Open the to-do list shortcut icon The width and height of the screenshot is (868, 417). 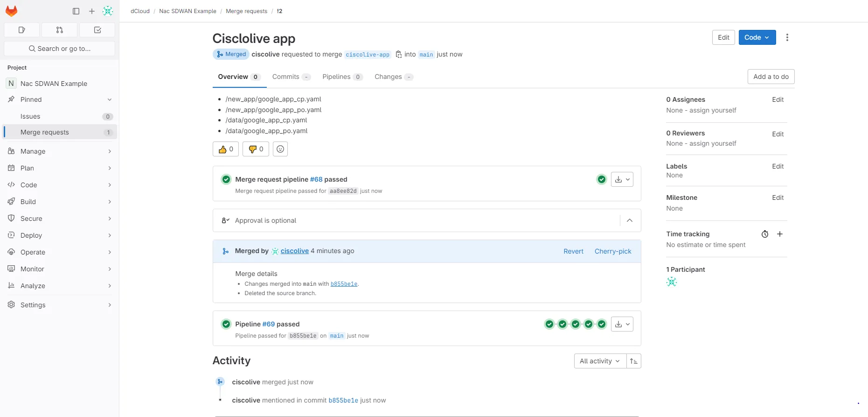tap(97, 30)
